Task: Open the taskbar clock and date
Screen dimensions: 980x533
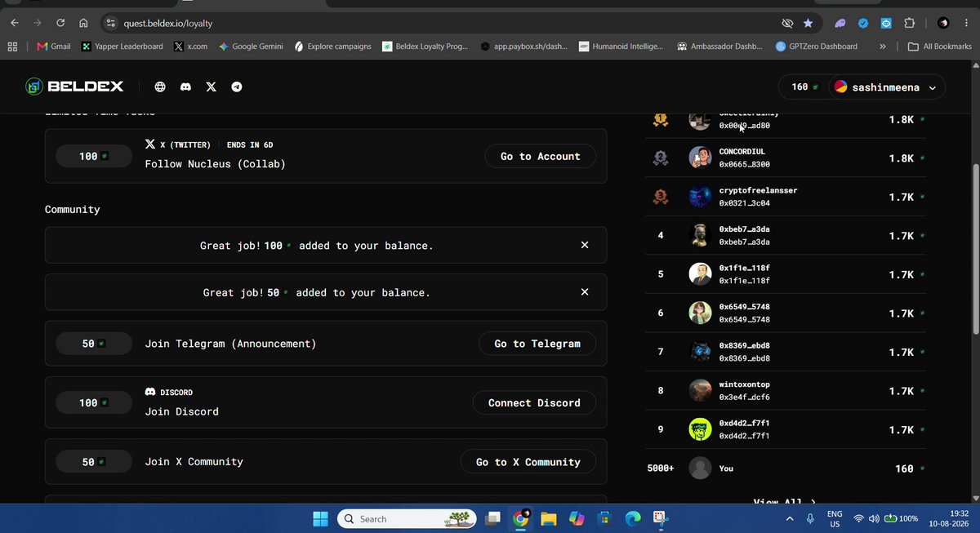Action: pyautogui.click(x=947, y=519)
